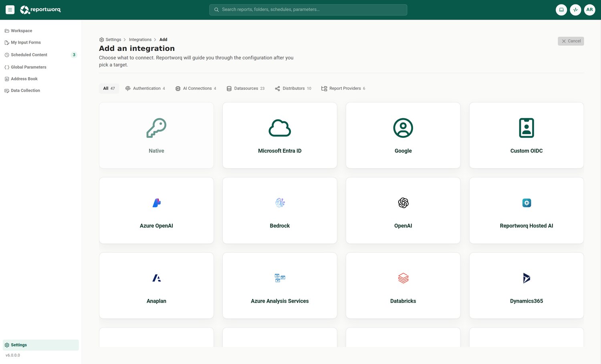
Task: Open the AR user avatar menu
Action: point(589,10)
